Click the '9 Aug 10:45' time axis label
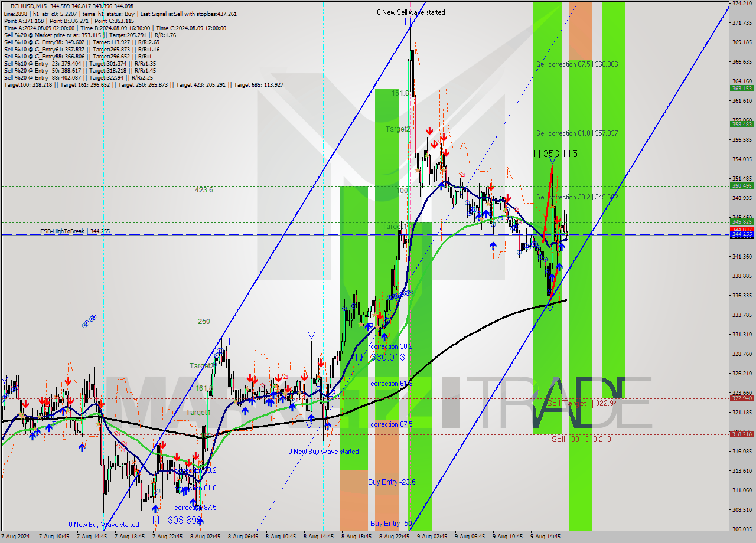 [507, 537]
